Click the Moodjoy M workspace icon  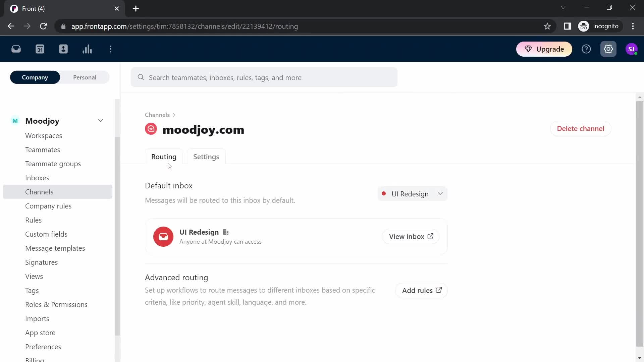(15, 121)
